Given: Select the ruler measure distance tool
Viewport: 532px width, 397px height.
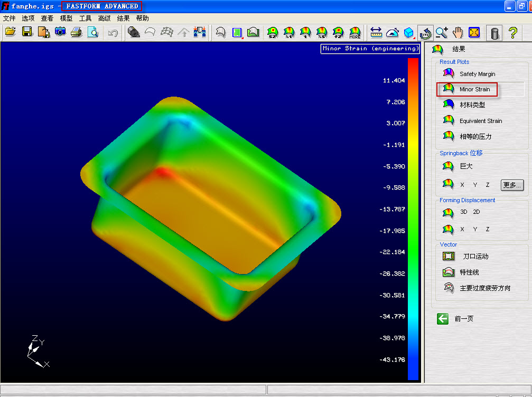Looking at the screenshot, I should coord(376,33).
